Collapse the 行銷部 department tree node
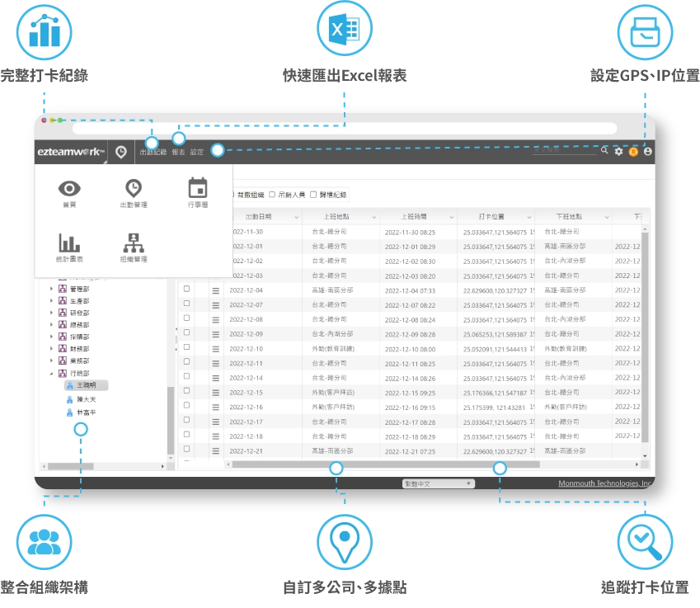 point(51,373)
